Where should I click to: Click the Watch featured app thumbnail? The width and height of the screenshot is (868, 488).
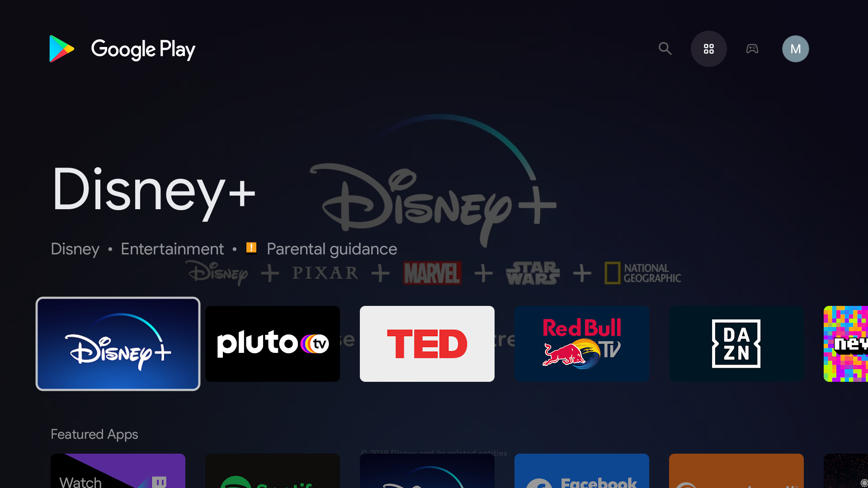pos(118,471)
